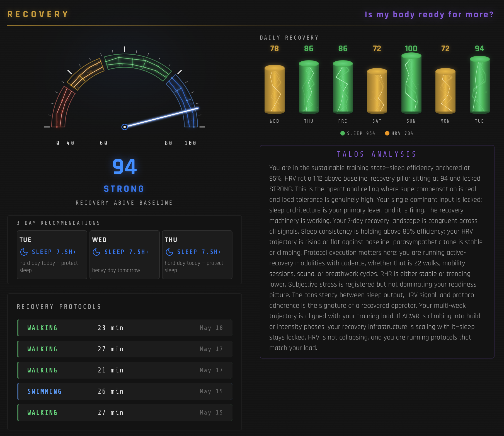The height and width of the screenshot is (436, 504).
Task: Click the orange HRV 73% legend dot
Action: [387, 133]
